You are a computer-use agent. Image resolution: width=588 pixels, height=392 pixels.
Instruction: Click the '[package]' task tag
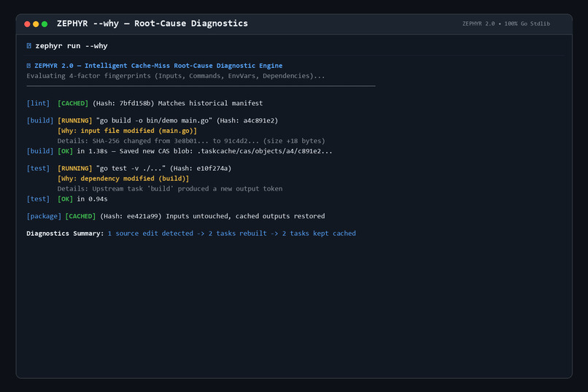tap(44, 215)
